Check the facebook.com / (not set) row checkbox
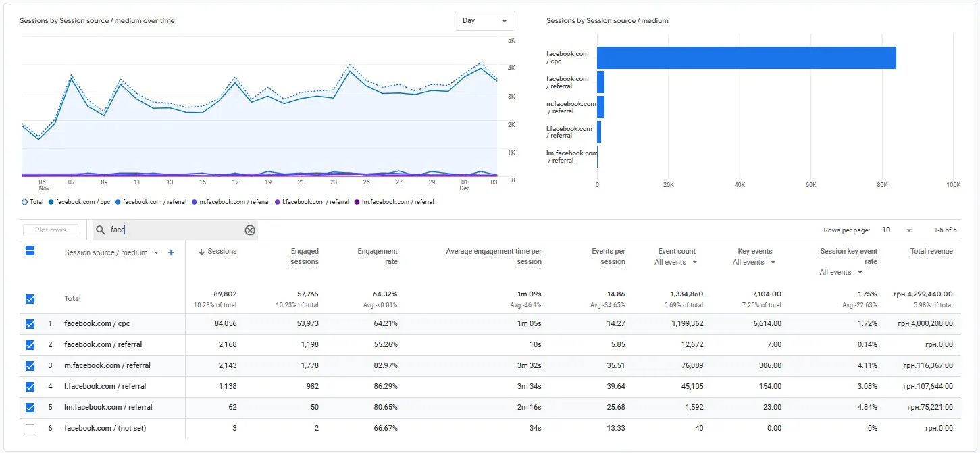980x453 pixels. tap(30, 429)
